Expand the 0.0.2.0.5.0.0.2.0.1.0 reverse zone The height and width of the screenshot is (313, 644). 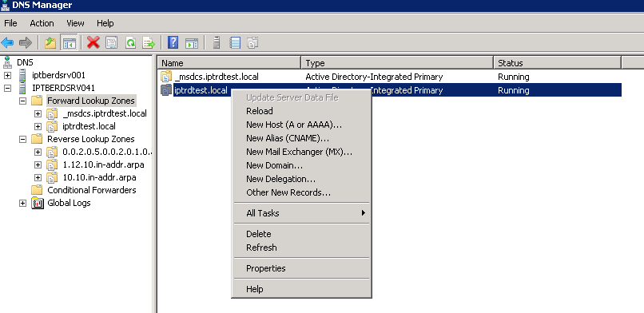tap(38, 152)
